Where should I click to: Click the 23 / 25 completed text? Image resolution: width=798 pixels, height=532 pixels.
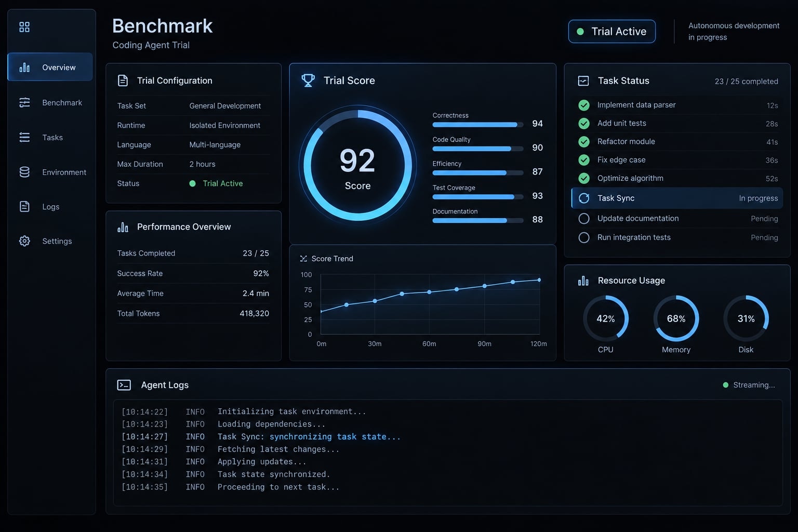tap(746, 82)
